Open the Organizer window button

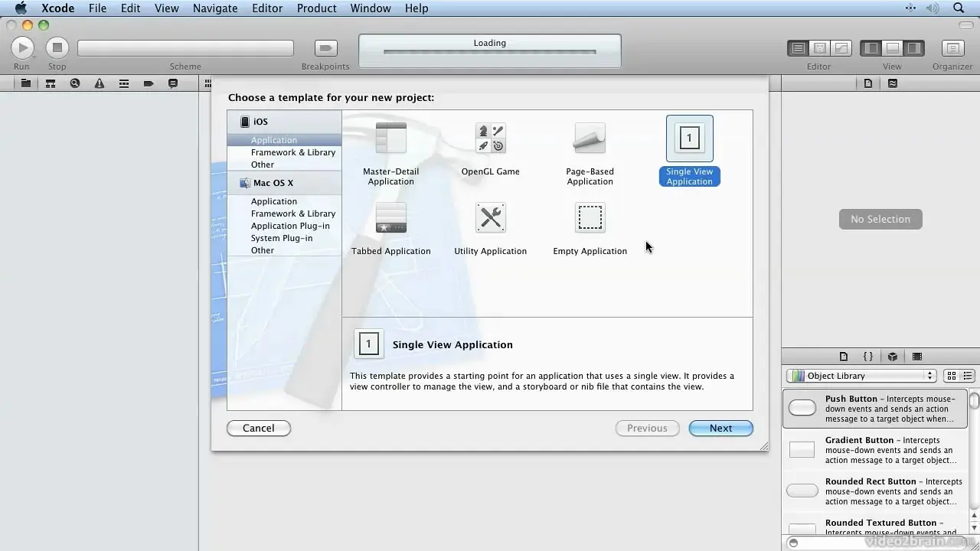click(952, 47)
